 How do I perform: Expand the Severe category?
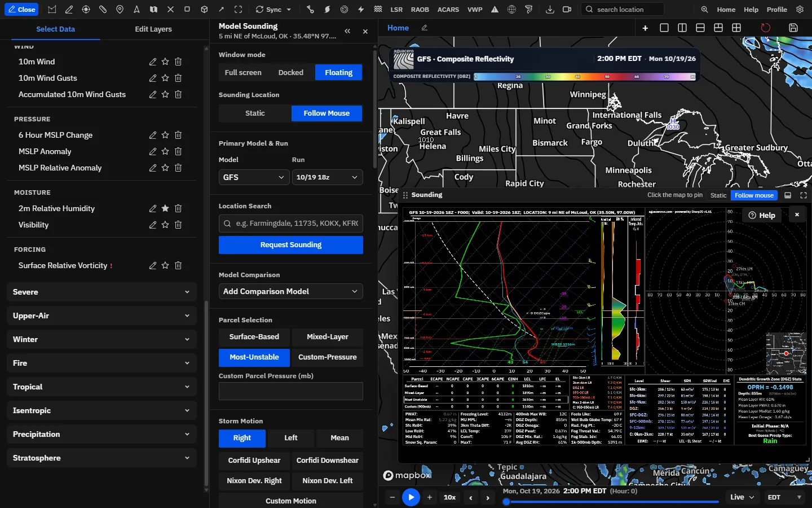coord(102,292)
